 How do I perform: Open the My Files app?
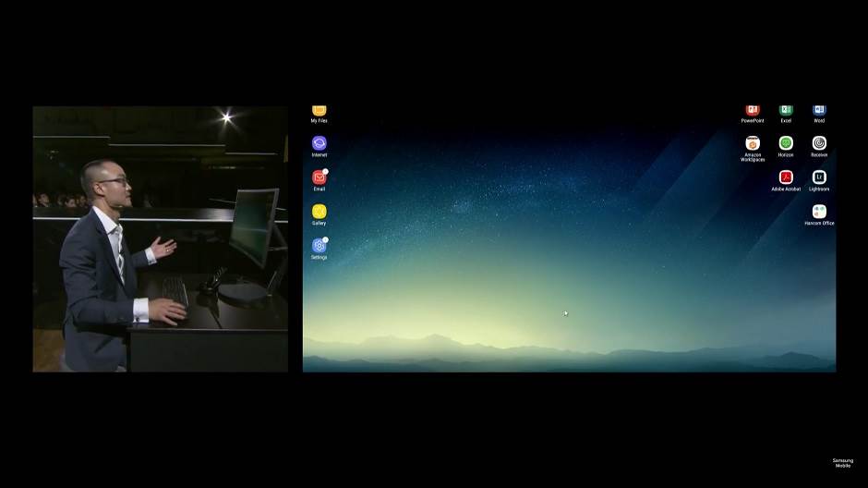(x=319, y=112)
